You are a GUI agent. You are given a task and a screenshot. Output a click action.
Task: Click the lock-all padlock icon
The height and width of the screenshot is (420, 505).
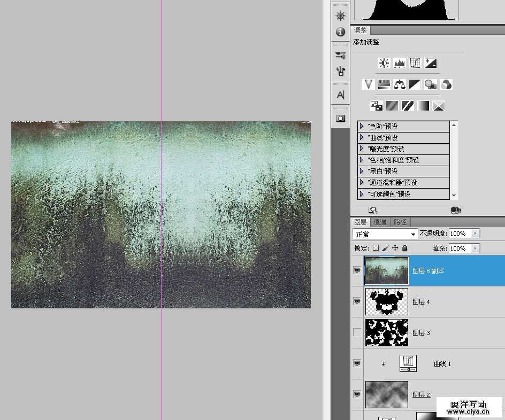[x=405, y=248]
